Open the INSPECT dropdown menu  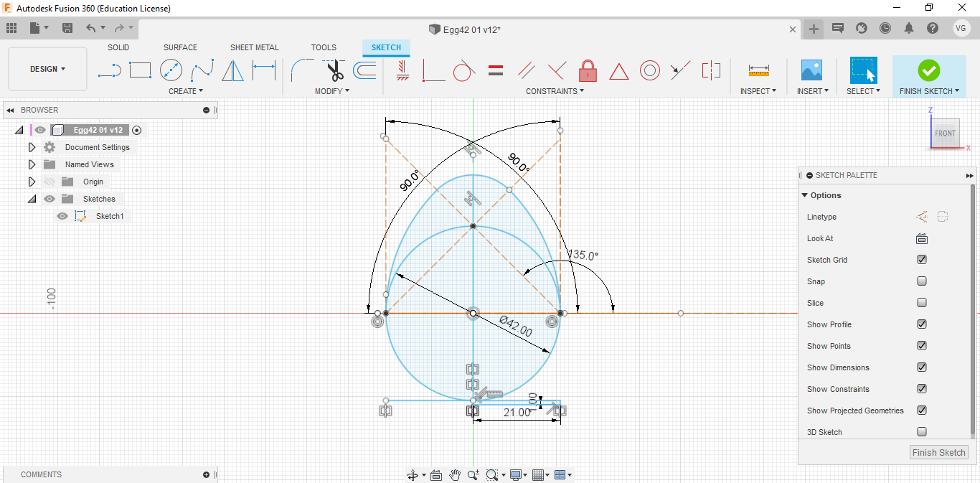pos(758,91)
